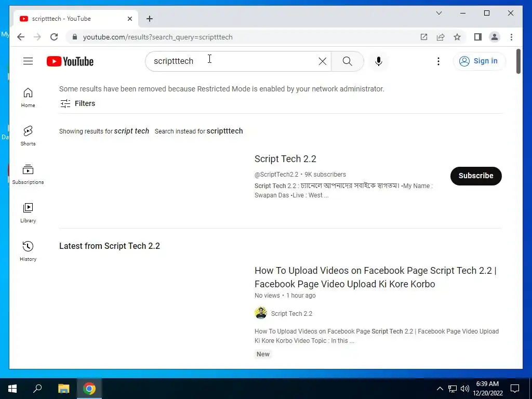The image size is (532, 399).
Task: Open Chrome profile avatar
Action: click(495, 37)
